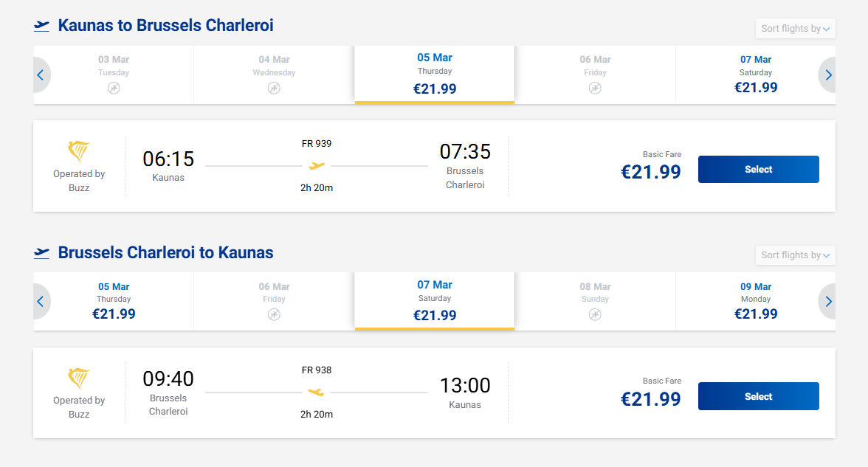Show earlier outbound dates with left arrow
The image size is (868, 467).
coord(41,75)
